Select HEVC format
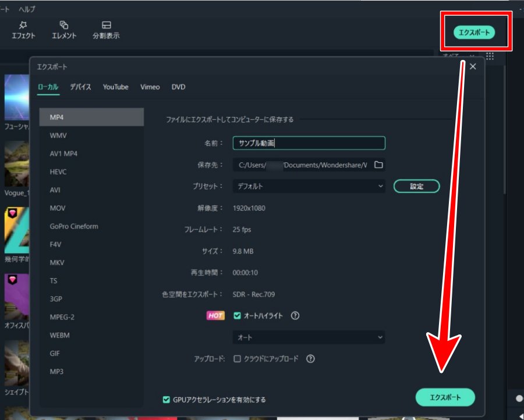The image size is (524, 420). 91,172
